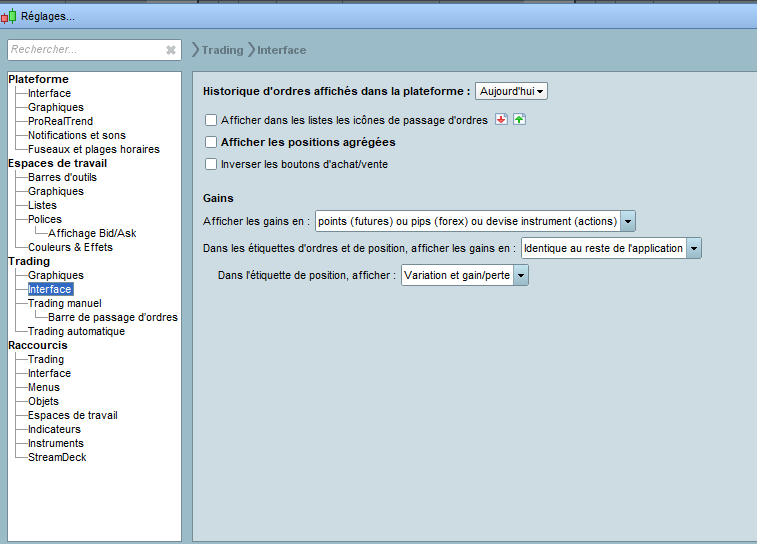Open the Aujourd'hui order history dropdown
Image resolution: width=757 pixels, height=544 pixels.
coord(511,91)
